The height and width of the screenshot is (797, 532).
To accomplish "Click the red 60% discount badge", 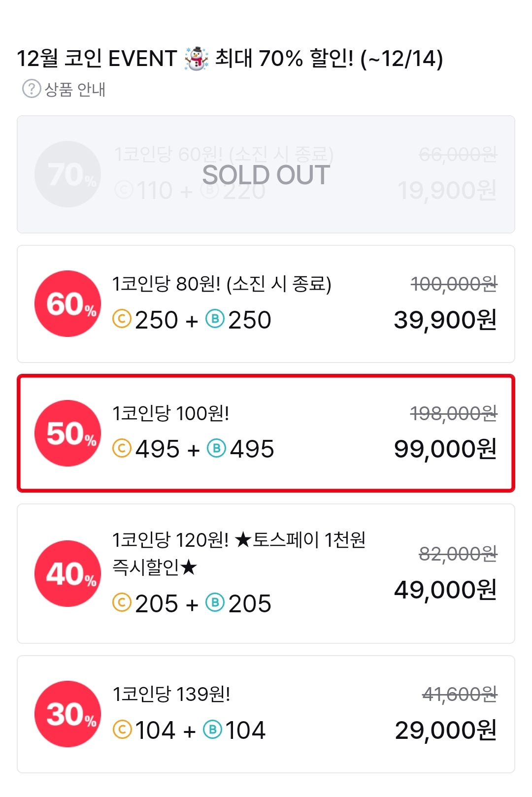I will [67, 304].
